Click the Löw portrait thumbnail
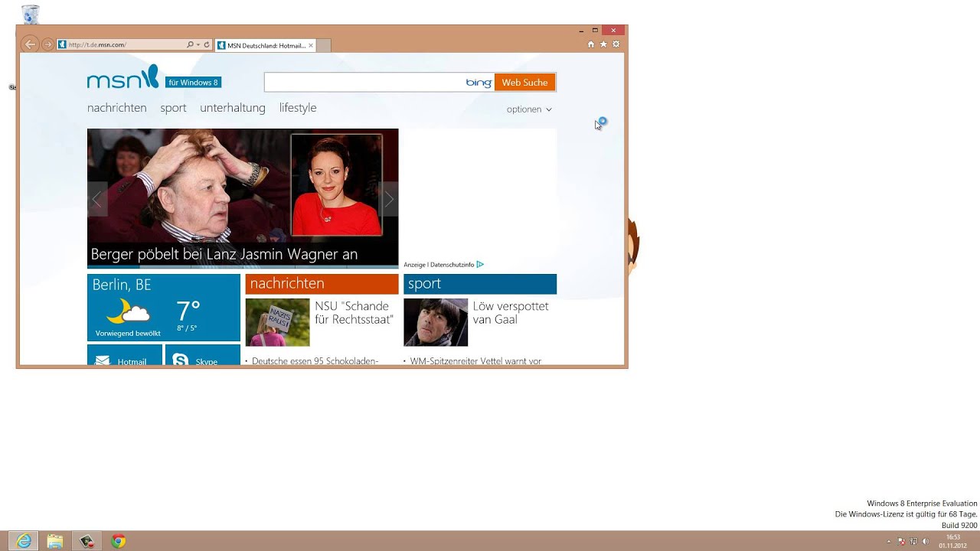Screen dimensions: 980x551 pyautogui.click(x=436, y=322)
